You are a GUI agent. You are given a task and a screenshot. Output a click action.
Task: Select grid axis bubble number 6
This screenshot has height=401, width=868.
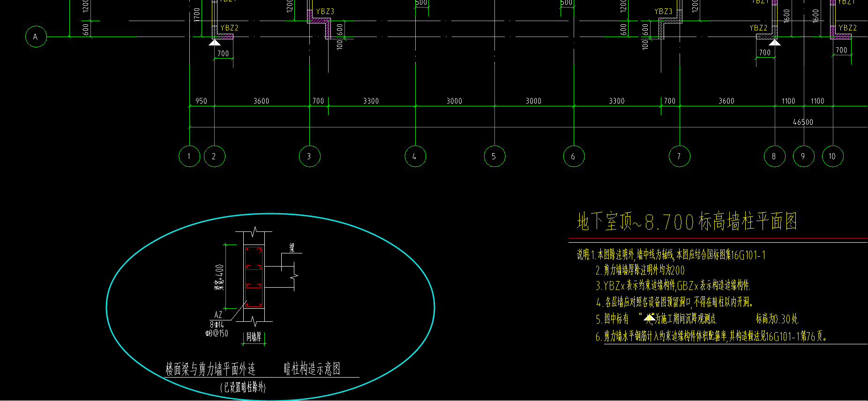[x=574, y=156]
